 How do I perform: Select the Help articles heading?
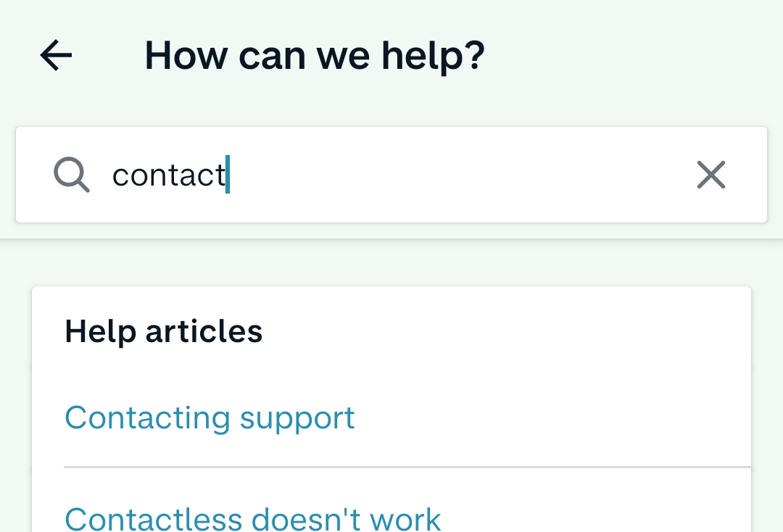coord(164,331)
